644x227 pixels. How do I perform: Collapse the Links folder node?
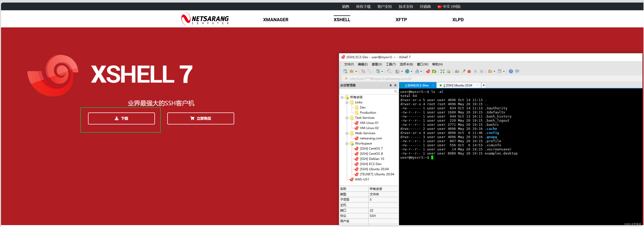tap(347, 103)
